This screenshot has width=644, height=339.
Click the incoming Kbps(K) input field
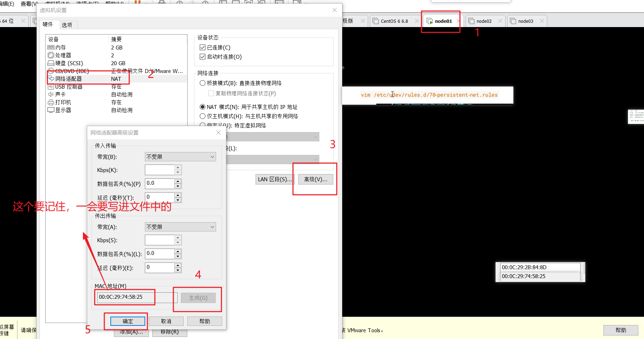click(x=160, y=170)
